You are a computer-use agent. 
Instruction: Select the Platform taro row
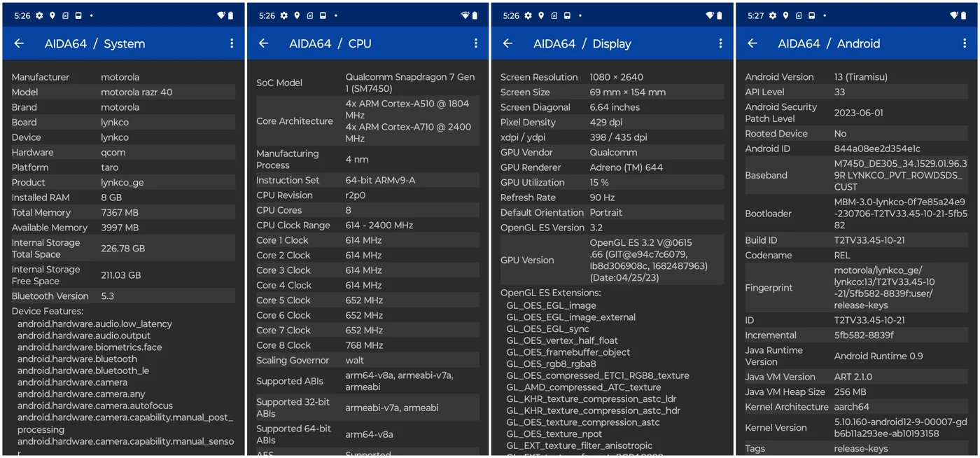coord(122,167)
